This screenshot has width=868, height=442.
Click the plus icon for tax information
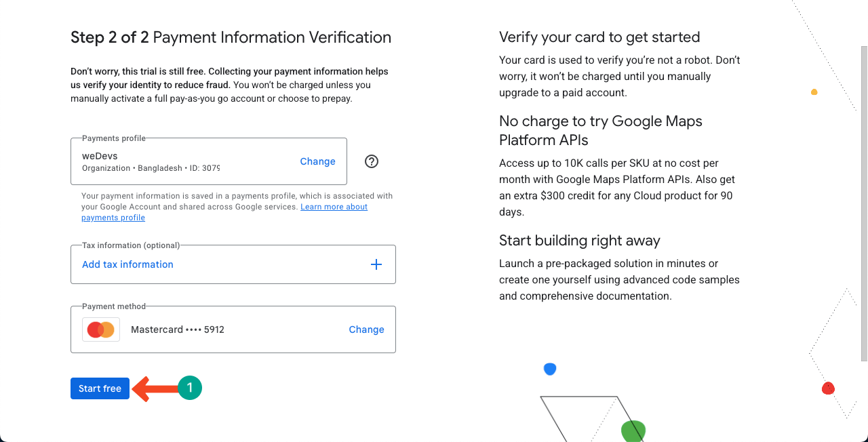[376, 264]
